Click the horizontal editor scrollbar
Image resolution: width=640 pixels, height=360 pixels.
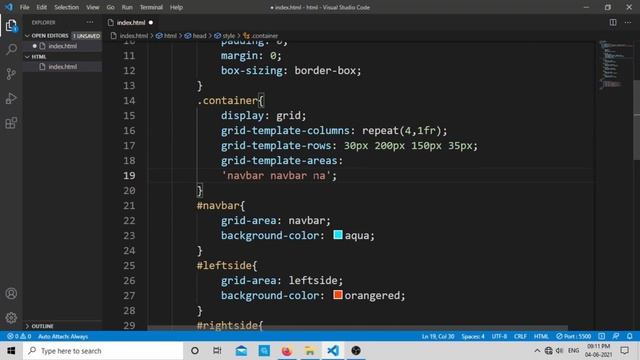pos(357,328)
